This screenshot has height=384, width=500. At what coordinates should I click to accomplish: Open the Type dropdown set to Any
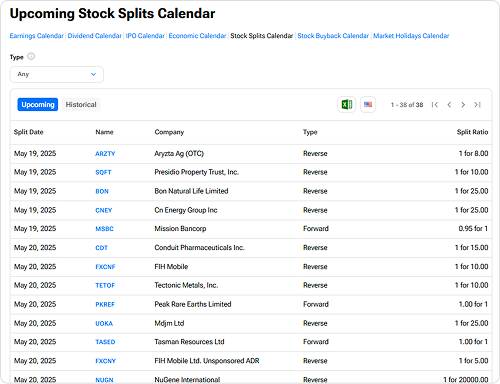(x=57, y=74)
